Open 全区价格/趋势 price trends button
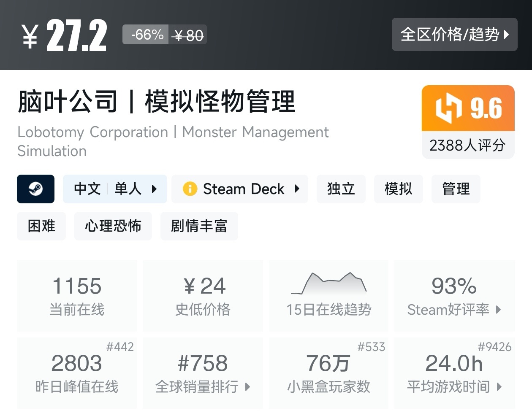532x413 pixels. [454, 34]
